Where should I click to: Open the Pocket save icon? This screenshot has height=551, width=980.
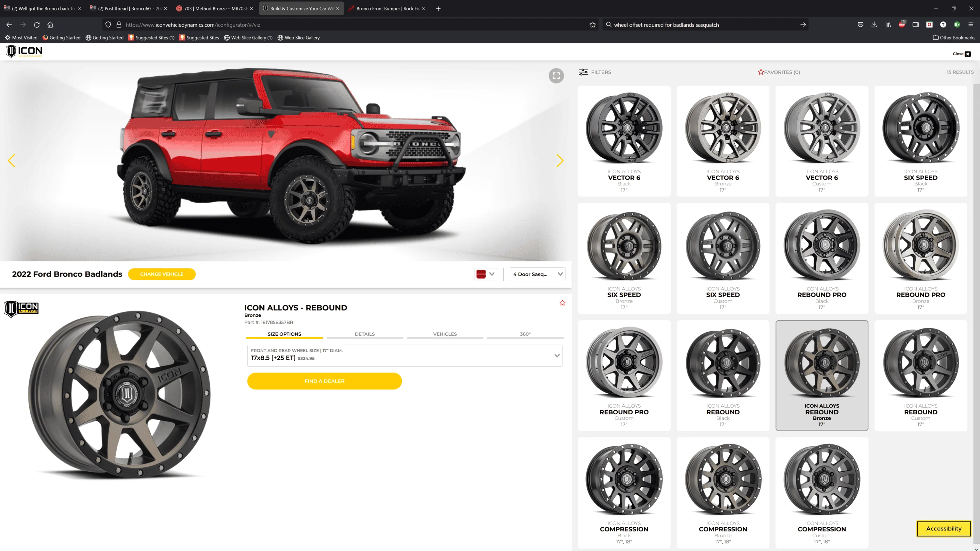[860, 25]
